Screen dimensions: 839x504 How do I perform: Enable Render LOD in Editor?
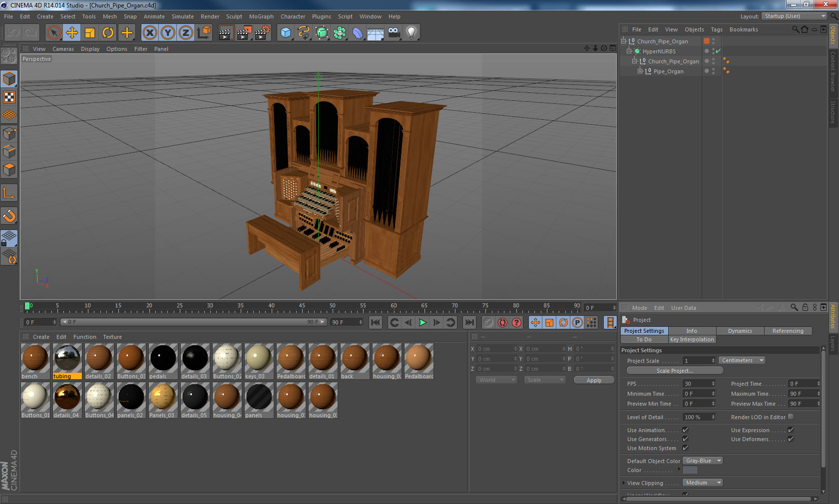(x=791, y=417)
